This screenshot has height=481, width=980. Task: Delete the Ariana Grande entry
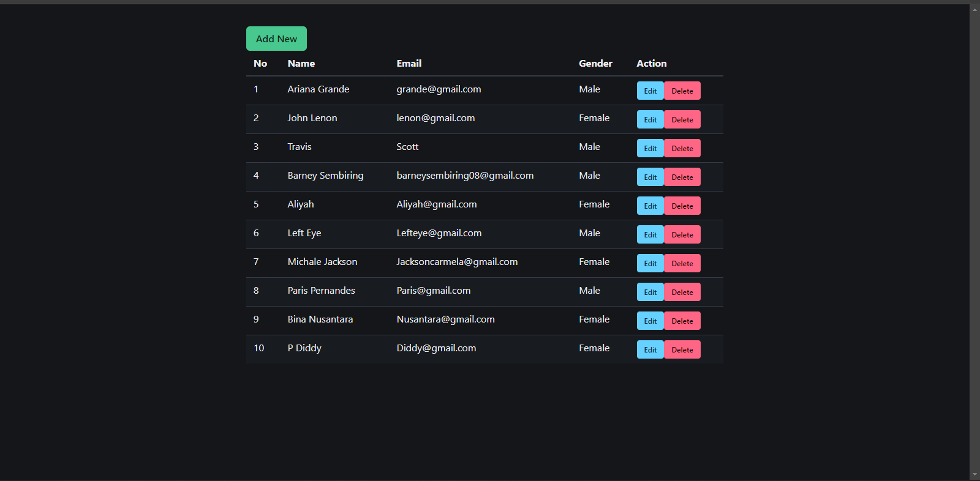point(682,91)
